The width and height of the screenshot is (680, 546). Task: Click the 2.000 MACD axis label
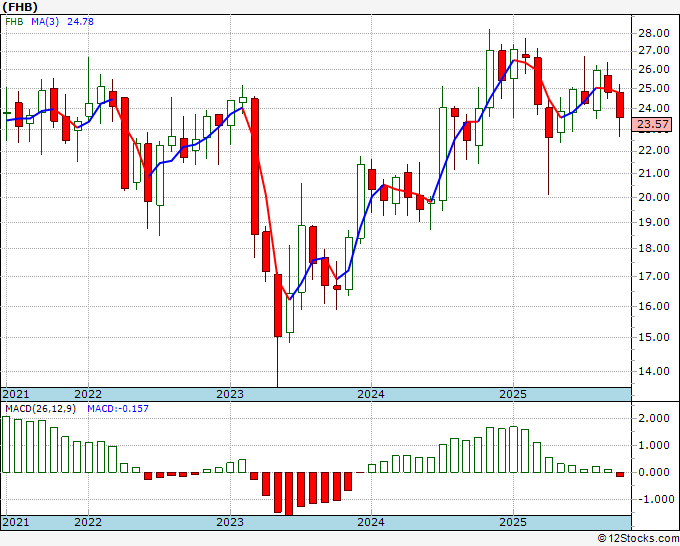[654, 418]
